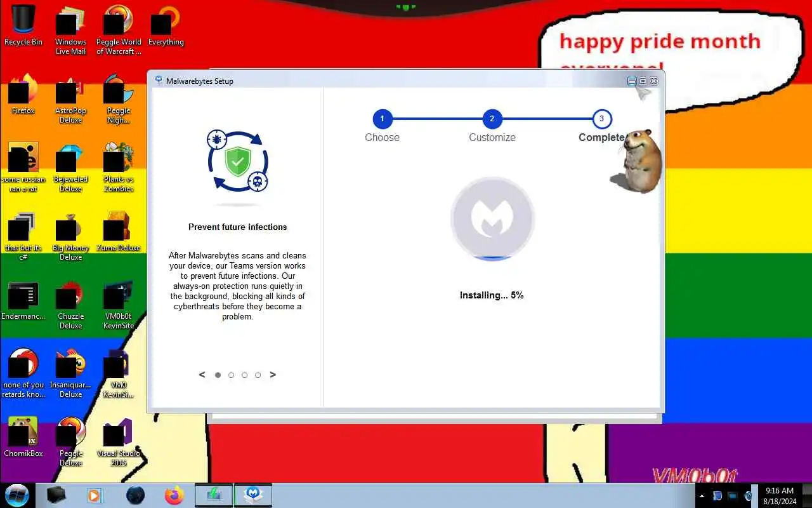Click the dark round taskbar icon
This screenshot has height=508, width=812.
tap(135, 495)
